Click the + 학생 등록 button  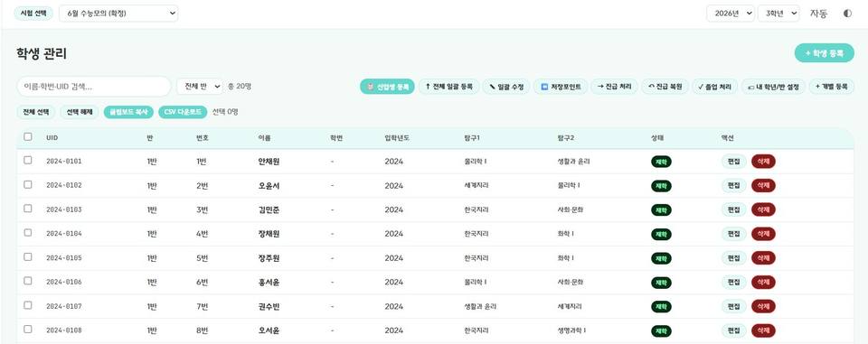coord(825,53)
